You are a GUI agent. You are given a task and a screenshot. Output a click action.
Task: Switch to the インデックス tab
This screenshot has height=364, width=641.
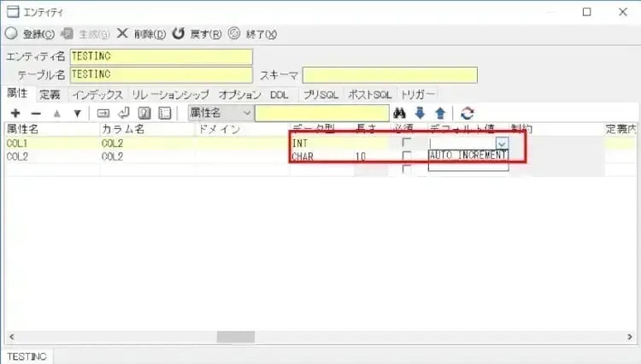[x=97, y=94]
